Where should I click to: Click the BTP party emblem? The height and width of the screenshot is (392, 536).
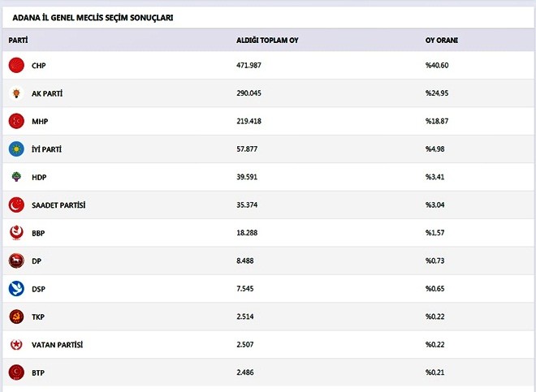15,373
